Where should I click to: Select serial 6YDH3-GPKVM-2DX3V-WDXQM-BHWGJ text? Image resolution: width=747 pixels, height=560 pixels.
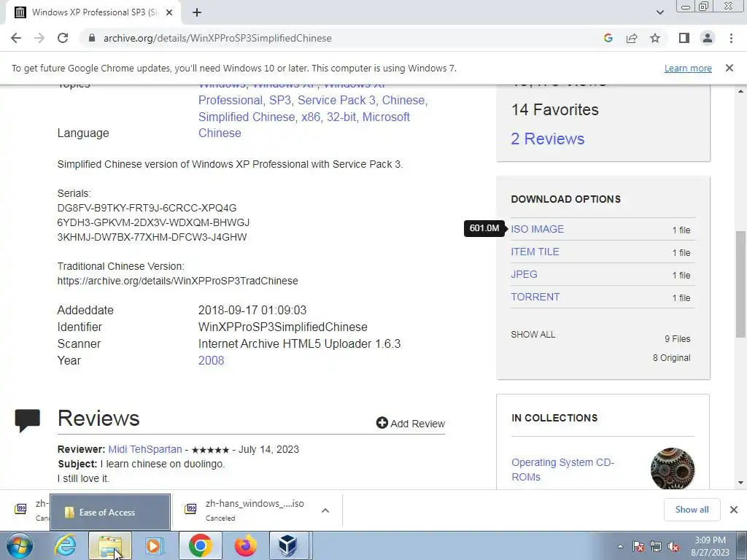[153, 222]
